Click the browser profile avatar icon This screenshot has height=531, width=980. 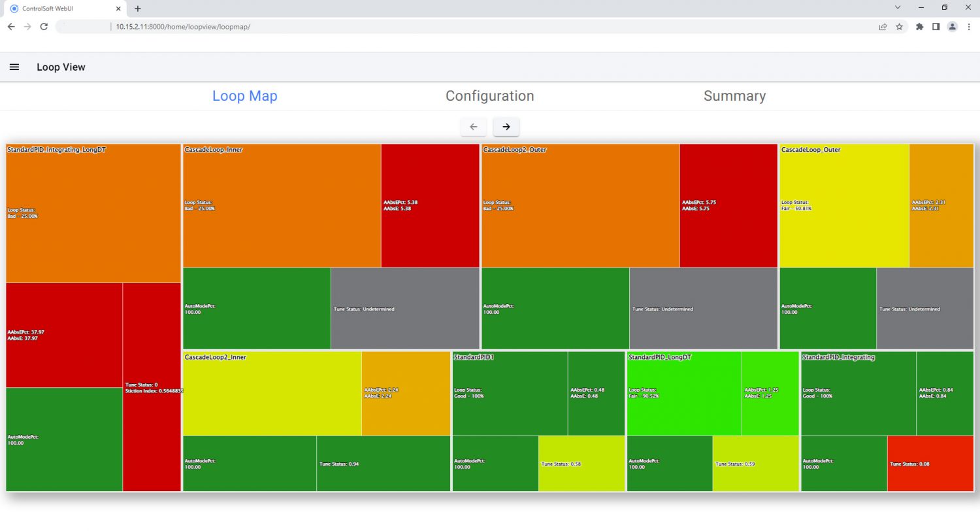[x=952, y=27]
